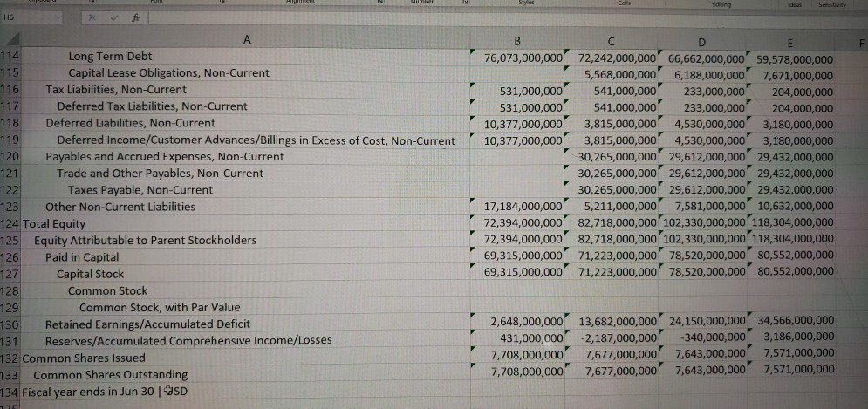Screen dimensions: 868x409
Task: Click Long Term Debt value 72,242,000,000
Action: pyautogui.click(x=617, y=58)
